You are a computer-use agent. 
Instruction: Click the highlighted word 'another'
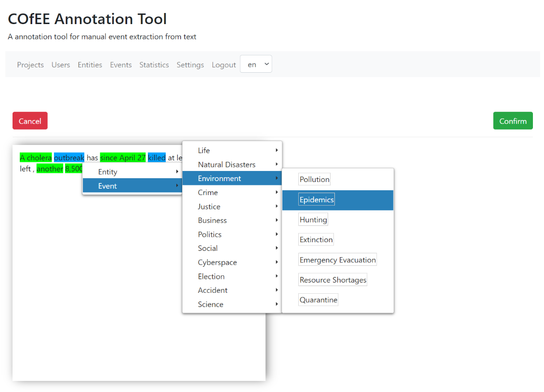tap(50, 169)
